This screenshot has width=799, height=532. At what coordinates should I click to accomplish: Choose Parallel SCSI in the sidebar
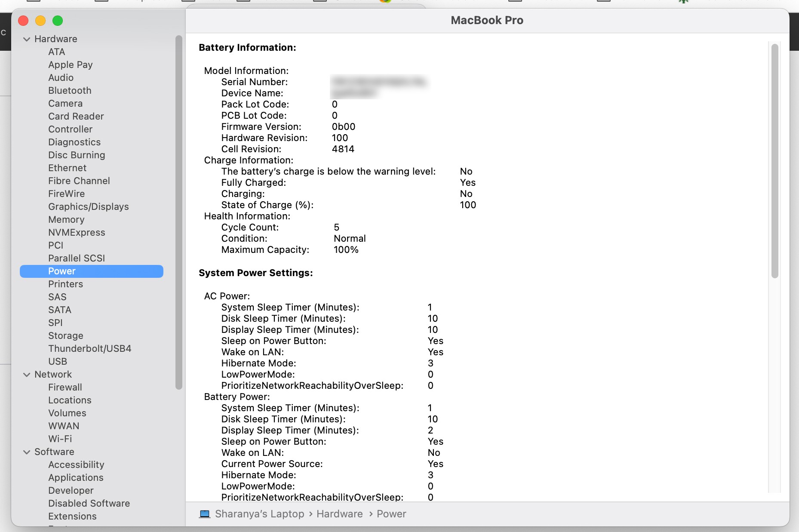click(x=77, y=258)
